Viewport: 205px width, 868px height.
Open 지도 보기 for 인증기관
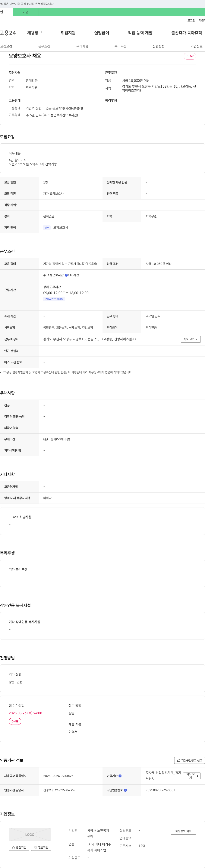point(192,776)
